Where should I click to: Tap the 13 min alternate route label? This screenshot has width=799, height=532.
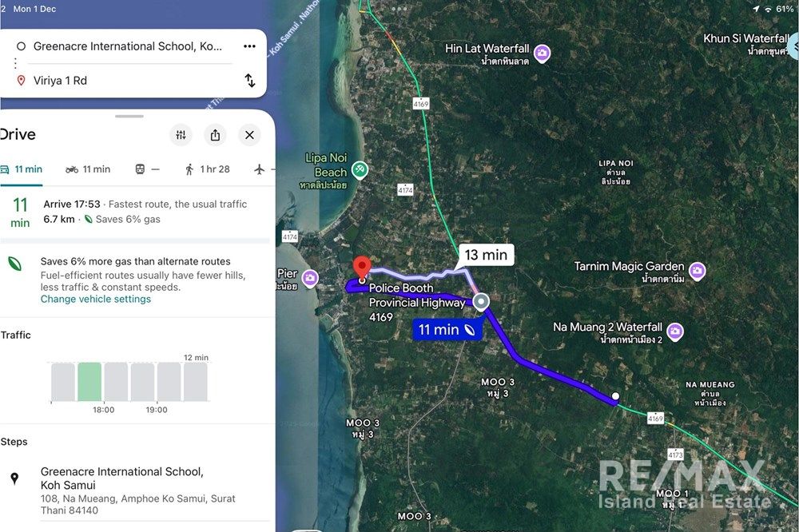(486, 255)
